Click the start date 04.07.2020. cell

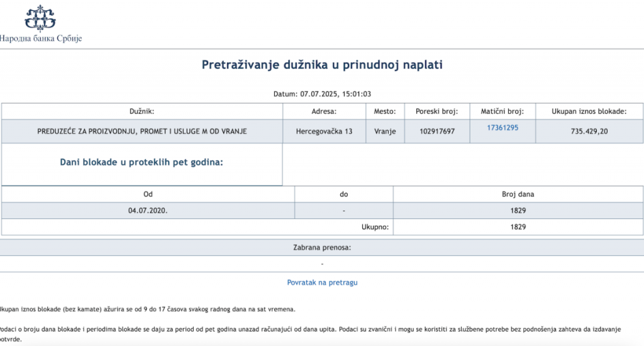coord(148,211)
